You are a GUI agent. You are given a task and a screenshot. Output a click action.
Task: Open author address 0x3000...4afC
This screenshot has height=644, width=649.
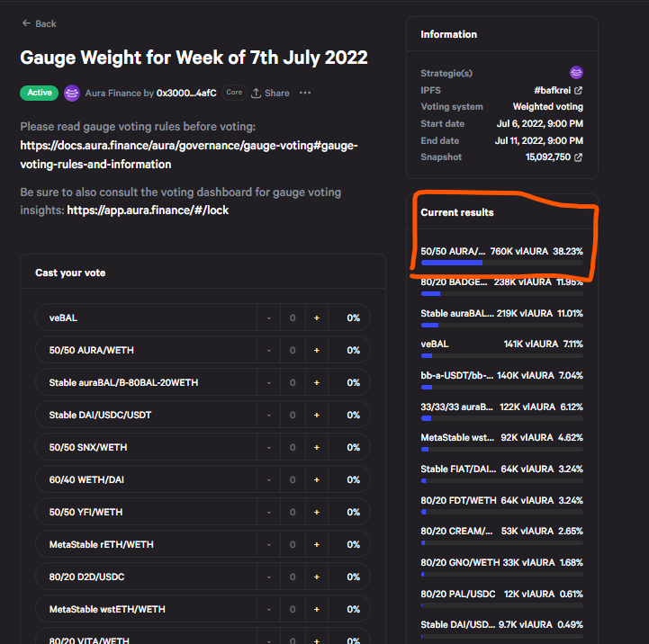coord(186,93)
